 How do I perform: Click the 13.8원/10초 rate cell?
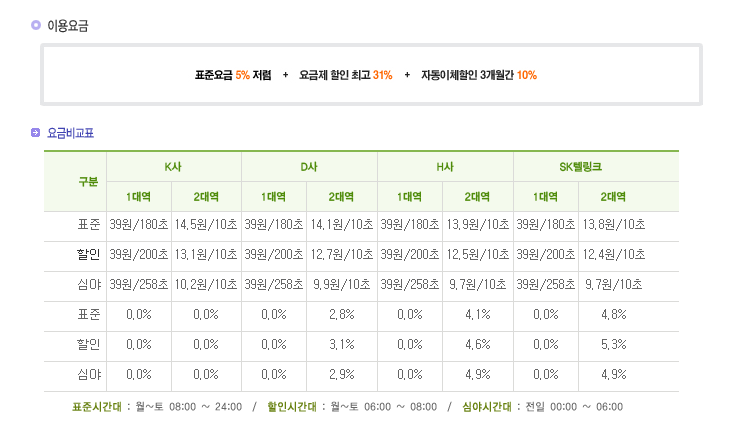click(613, 225)
